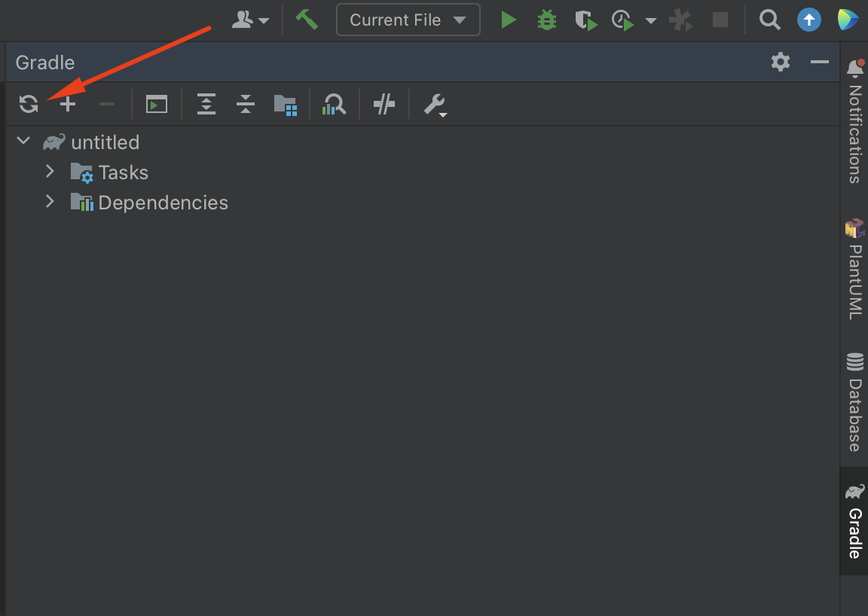Image resolution: width=868 pixels, height=616 pixels.
Task: Click the greyed-out asterisk icon beside the stop button
Action: (x=681, y=20)
